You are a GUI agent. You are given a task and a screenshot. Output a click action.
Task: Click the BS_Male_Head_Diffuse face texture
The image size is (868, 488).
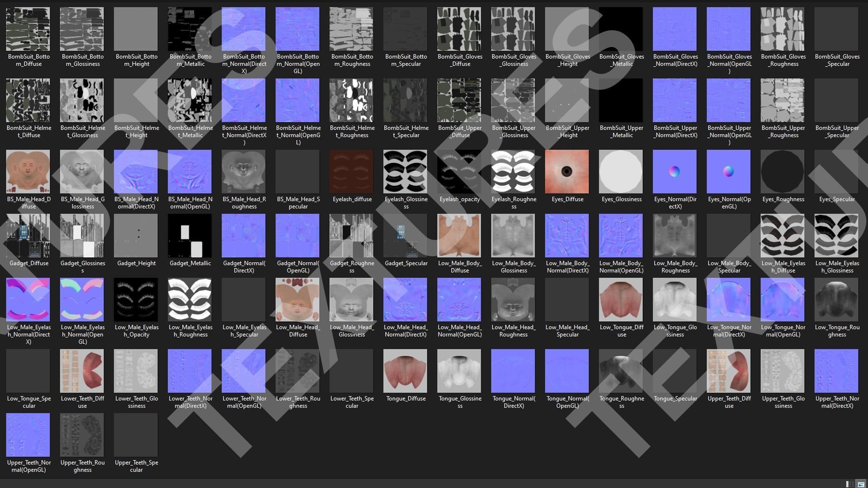[28, 172]
